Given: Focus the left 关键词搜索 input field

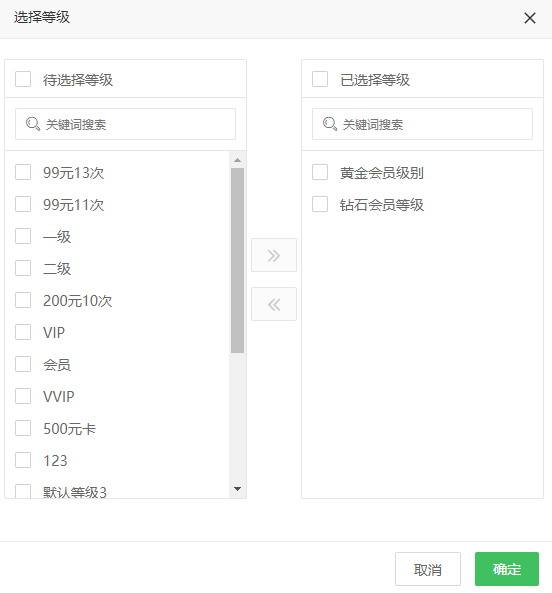Looking at the screenshot, I should [126, 124].
